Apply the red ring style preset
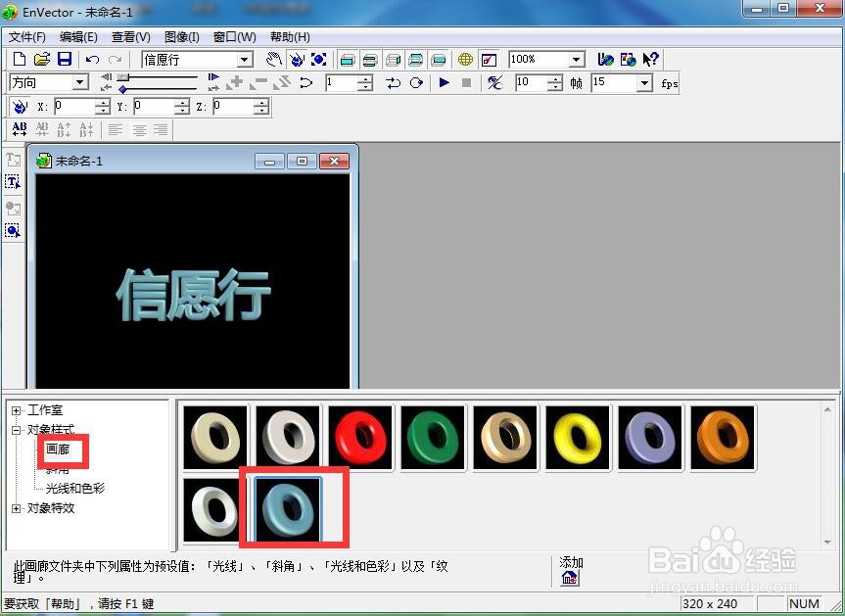This screenshot has height=616, width=845. coord(360,438)
